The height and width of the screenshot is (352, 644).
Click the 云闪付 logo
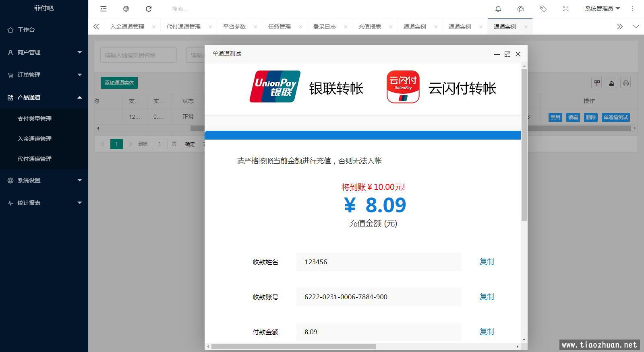[x=403, y=87]
